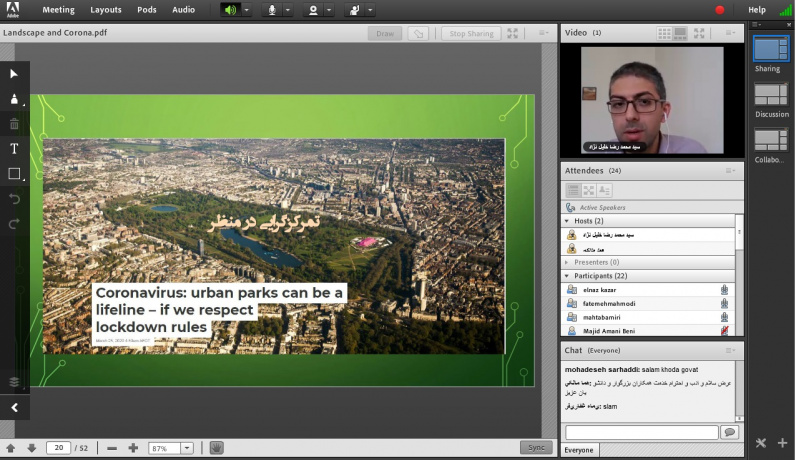Switch to the Discussion layout thumbnail

[771, 94]
